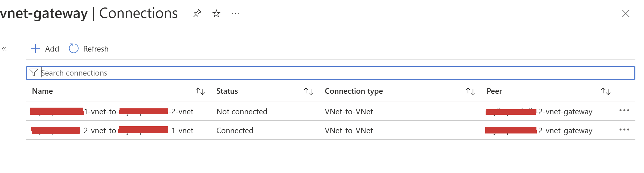Pin the vnet-gateway Connections blade
This screenshot has height=173, width=644.
click(197, 13)
